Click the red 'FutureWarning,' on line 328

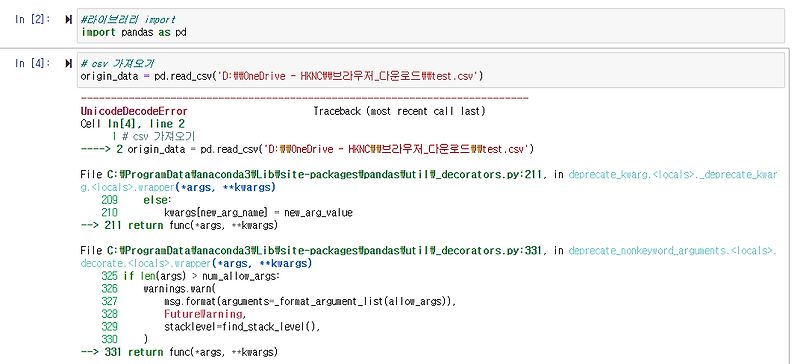coord(206,314)
